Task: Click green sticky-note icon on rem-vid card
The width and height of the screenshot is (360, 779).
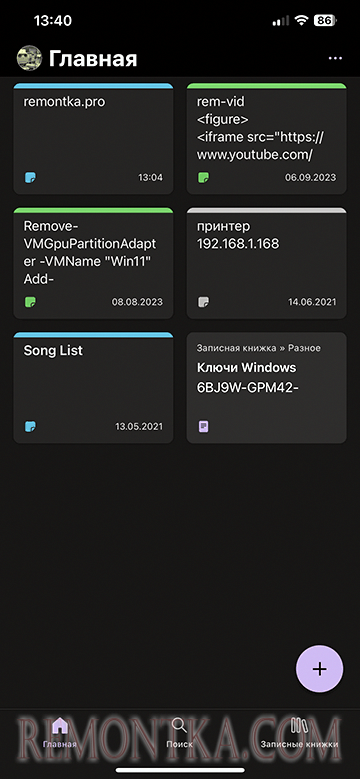Action: click(204, 177)
